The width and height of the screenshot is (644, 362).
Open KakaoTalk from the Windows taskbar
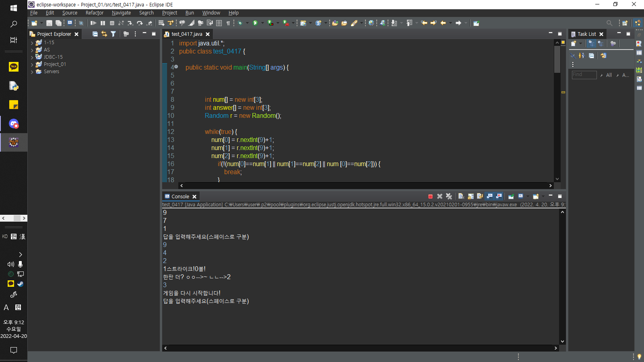tap(14, 67)
